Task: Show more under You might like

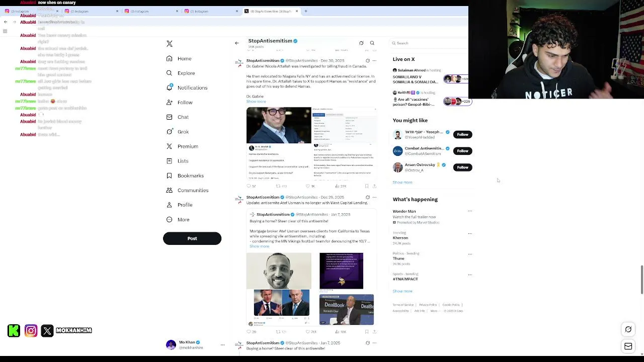Action: pyautogui.click(x=403, y=183)
